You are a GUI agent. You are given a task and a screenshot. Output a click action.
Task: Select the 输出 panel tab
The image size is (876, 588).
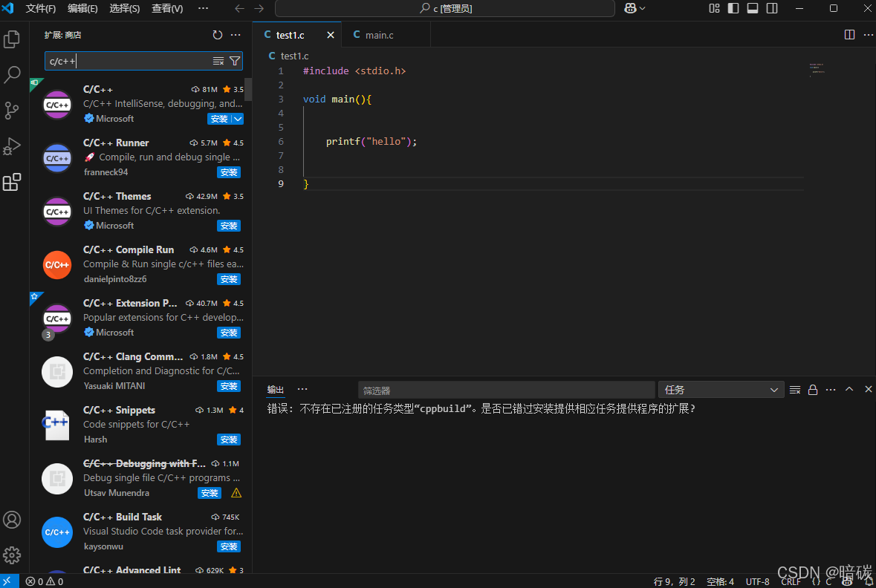coord(276,389)
